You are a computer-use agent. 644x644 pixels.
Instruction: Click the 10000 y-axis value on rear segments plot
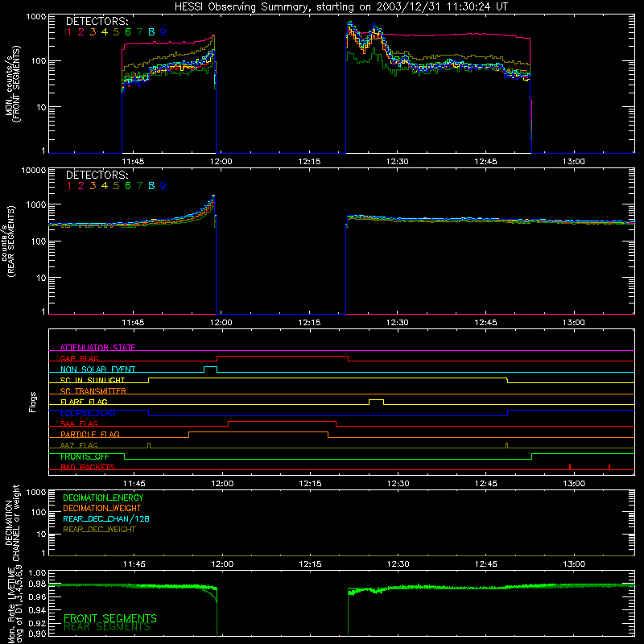[34, 170]
